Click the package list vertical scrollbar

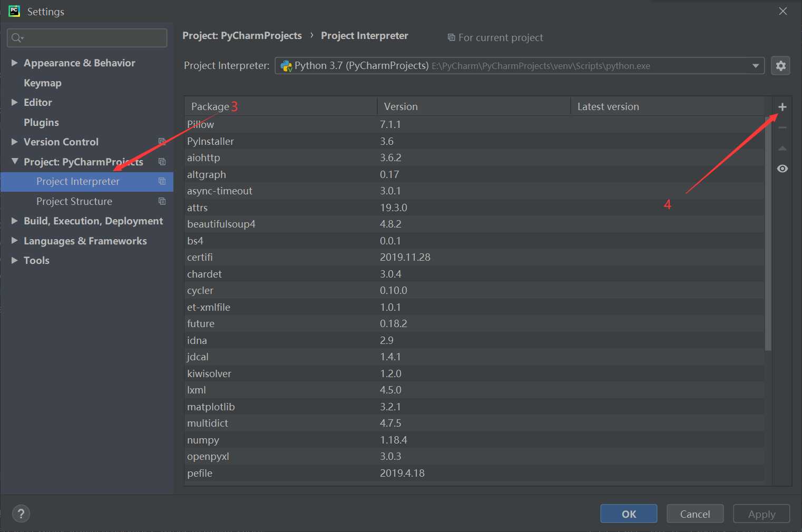point(768,233)
